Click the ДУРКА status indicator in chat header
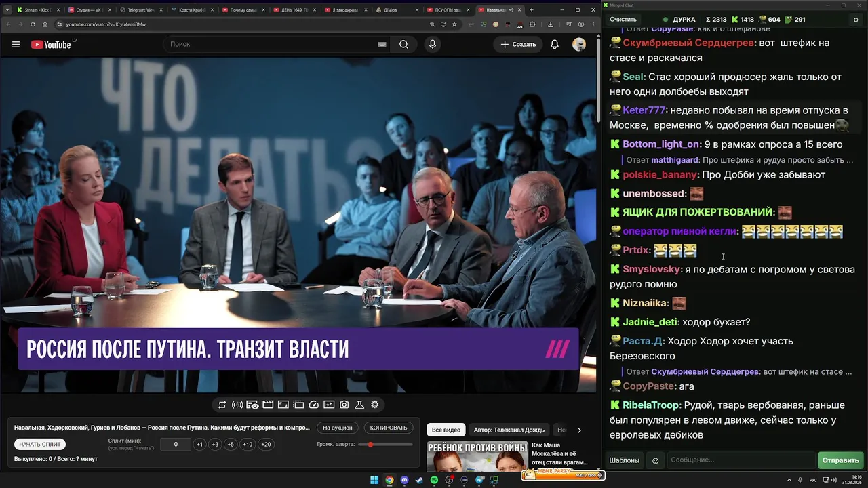The image size is (868, 488). pyautogui.click(x=679, y=20)
